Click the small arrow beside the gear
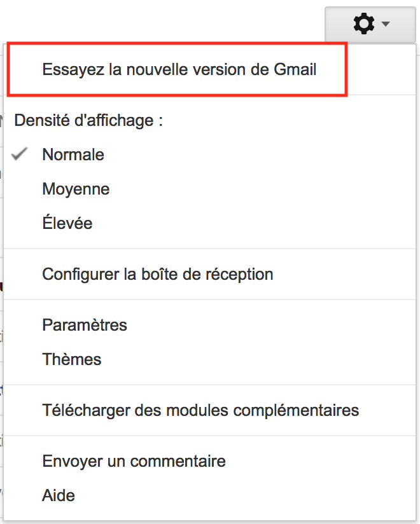Screen dimensions: 420x524 (x=386, y=25)
